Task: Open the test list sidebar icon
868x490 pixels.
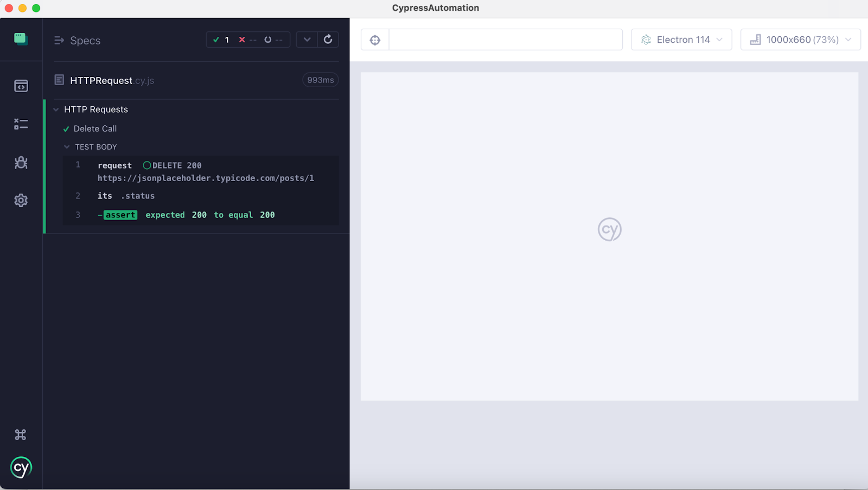Action: tap(21, 124)
